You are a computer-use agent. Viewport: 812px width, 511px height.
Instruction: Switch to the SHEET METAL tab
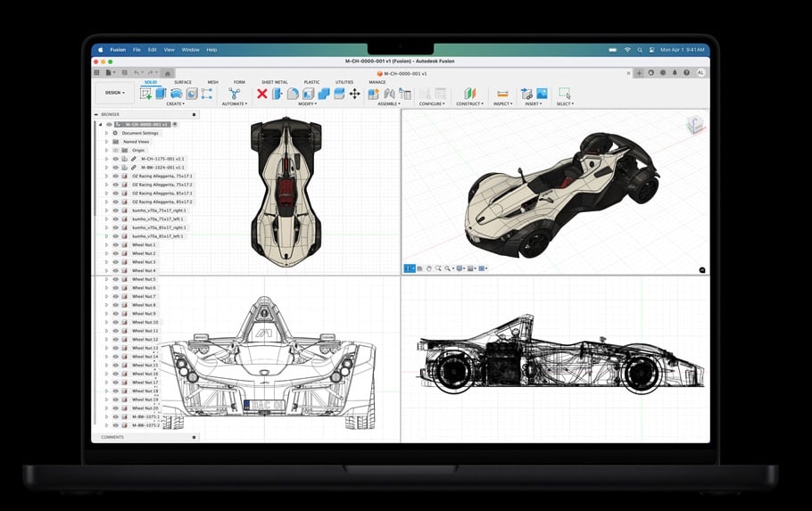(274, 82)
